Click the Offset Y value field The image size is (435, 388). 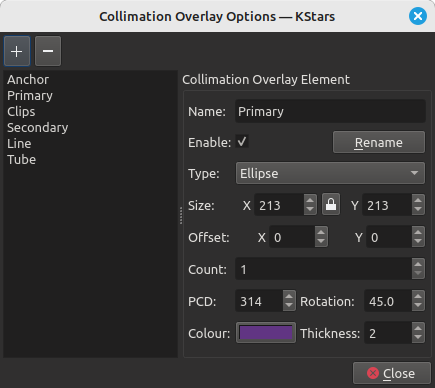click(389, 237)
